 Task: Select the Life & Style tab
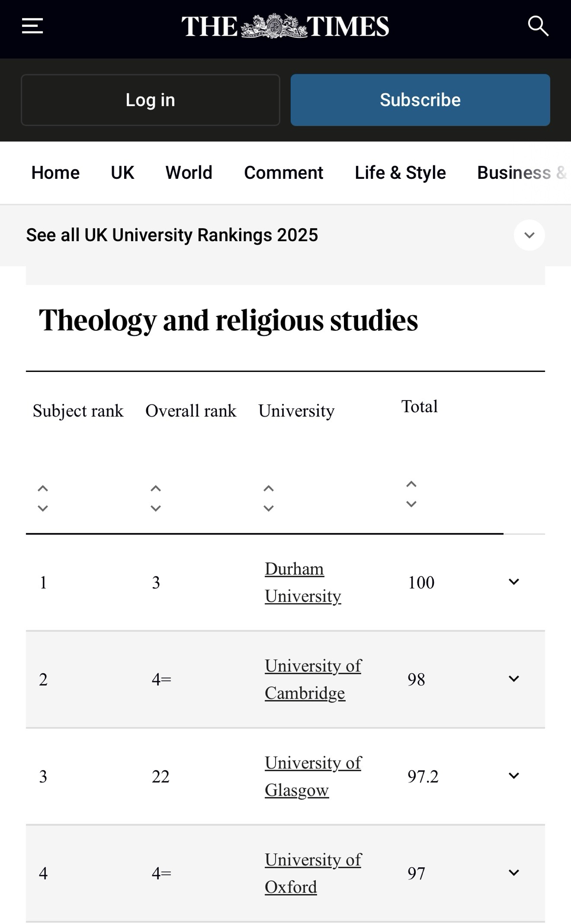(400, 173)
